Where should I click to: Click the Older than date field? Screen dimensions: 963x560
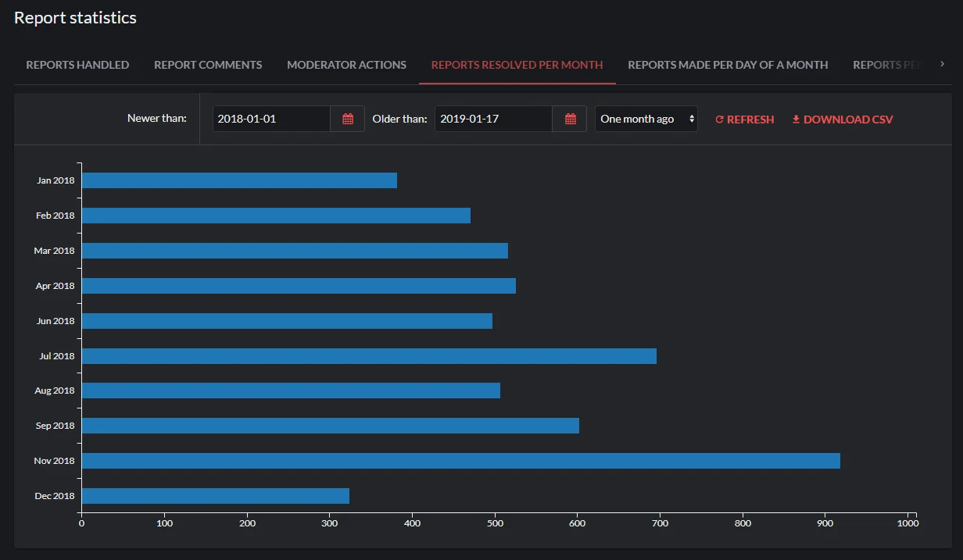tap(493, 119)
